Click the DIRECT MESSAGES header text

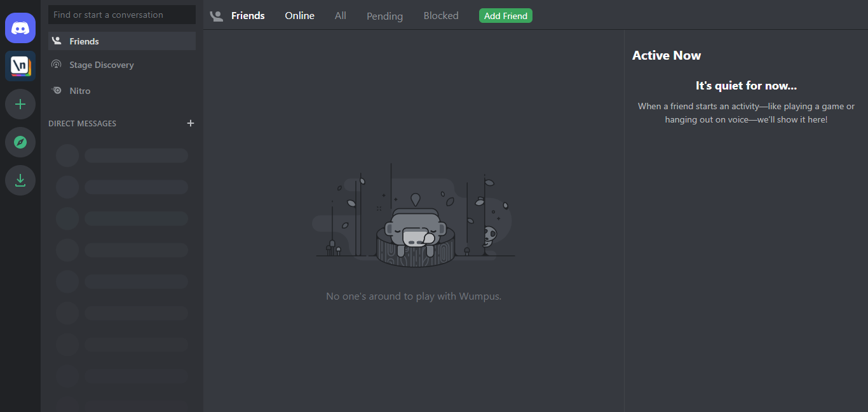coord(83,124)
